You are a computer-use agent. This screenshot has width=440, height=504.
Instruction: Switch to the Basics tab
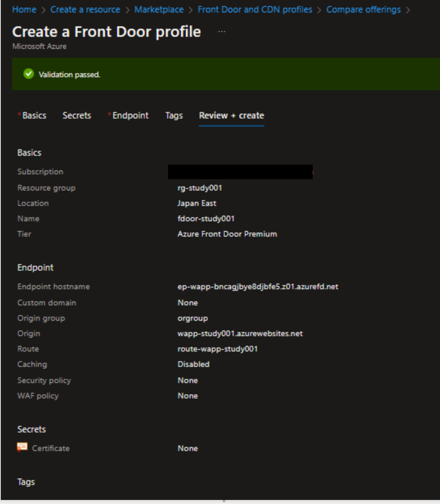(x=34, y=116)
